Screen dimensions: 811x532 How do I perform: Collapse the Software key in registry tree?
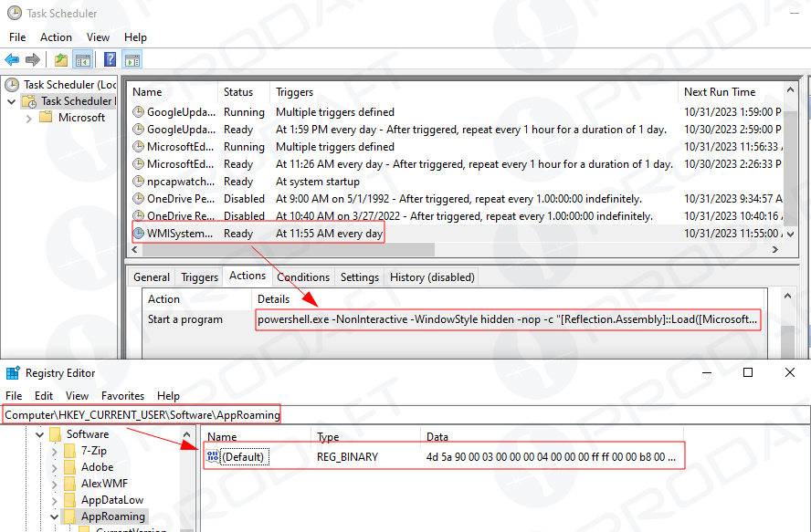pos(40,434)
